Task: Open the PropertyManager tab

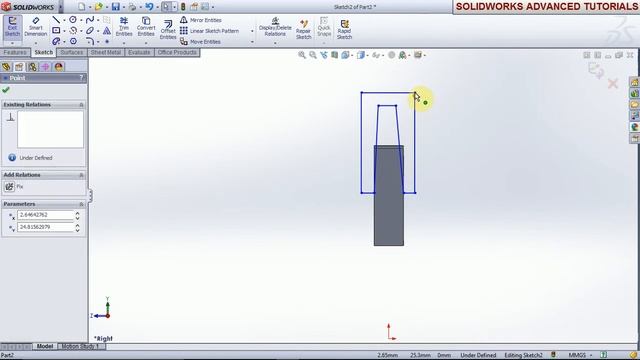Action: 19,67
